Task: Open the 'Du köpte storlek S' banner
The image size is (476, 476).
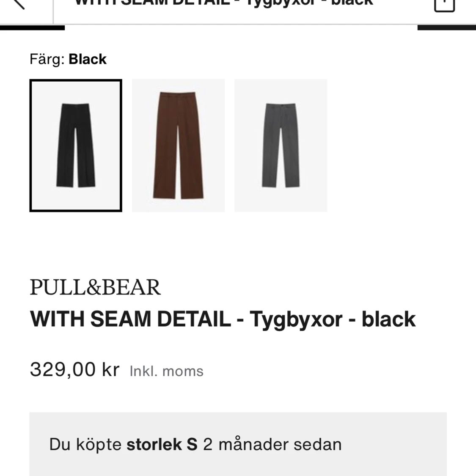Action: pos(238,444)
